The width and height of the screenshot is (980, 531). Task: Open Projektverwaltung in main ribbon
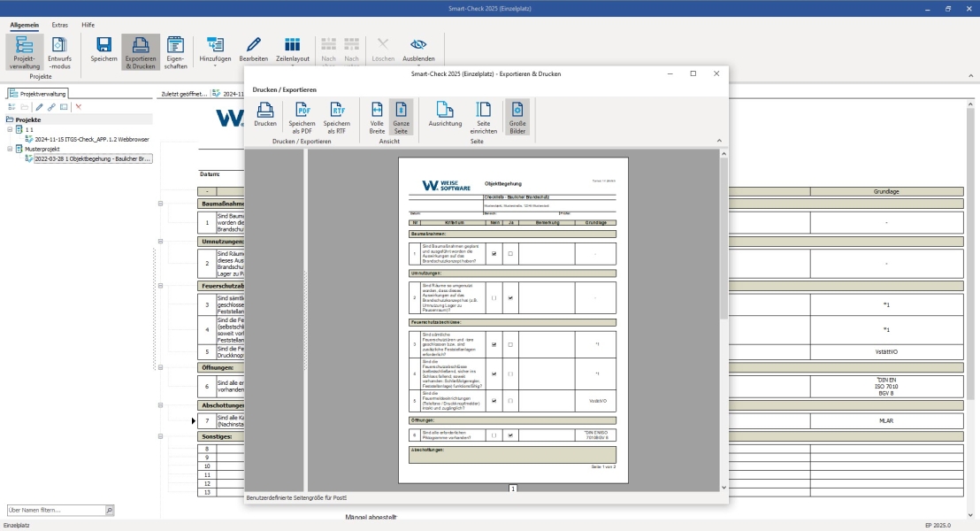[24, 52]
